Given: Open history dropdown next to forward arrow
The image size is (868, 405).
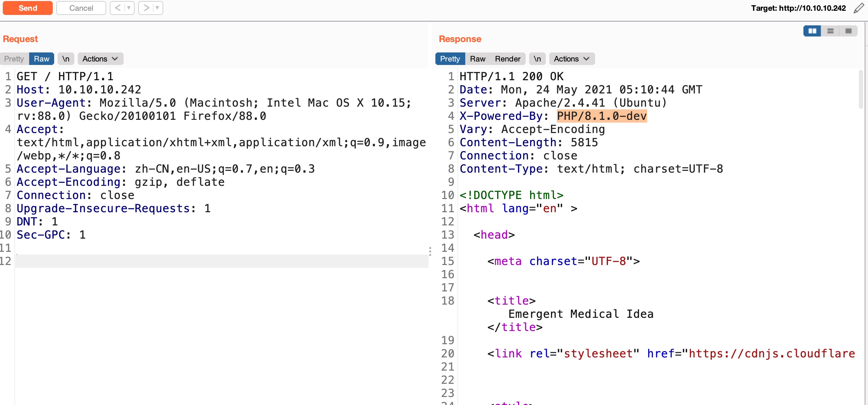Looking at the screenshot, I should [157, 8].
